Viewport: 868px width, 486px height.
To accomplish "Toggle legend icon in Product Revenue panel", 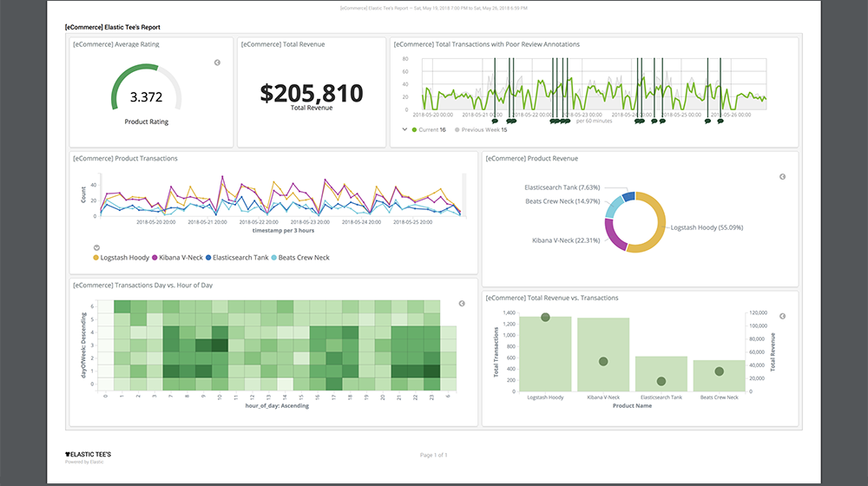I will coord(782,176).
